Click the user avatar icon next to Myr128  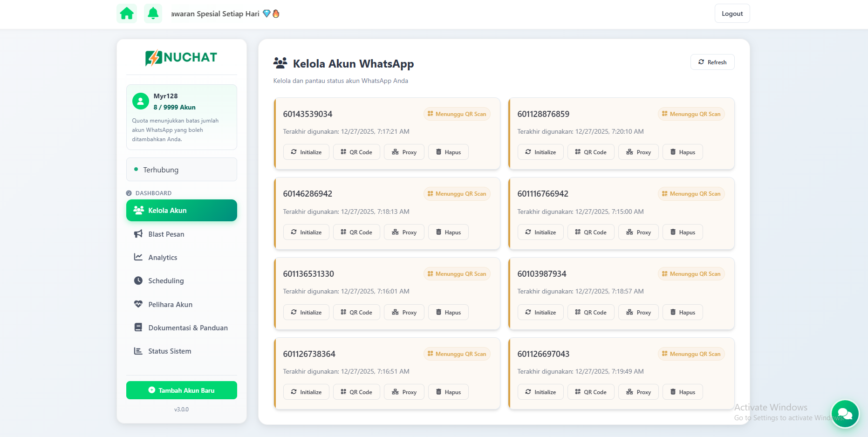tap(140, 101)
